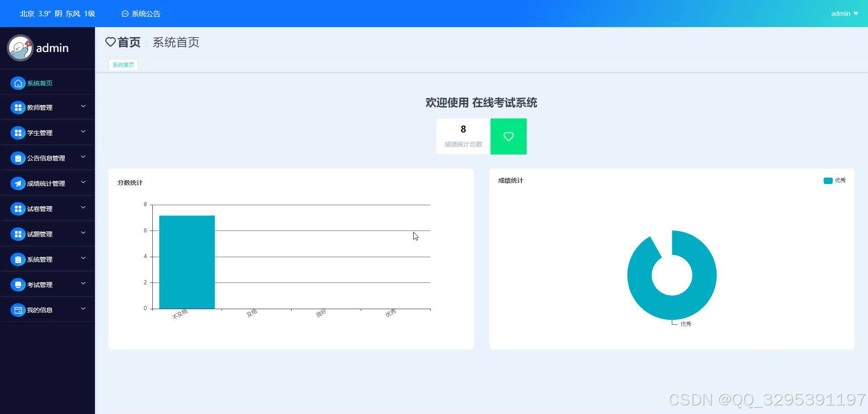Expand the 我的信息 sidebar section
Image resolution: width=868 pixels, height=414 pixels.
83,309
